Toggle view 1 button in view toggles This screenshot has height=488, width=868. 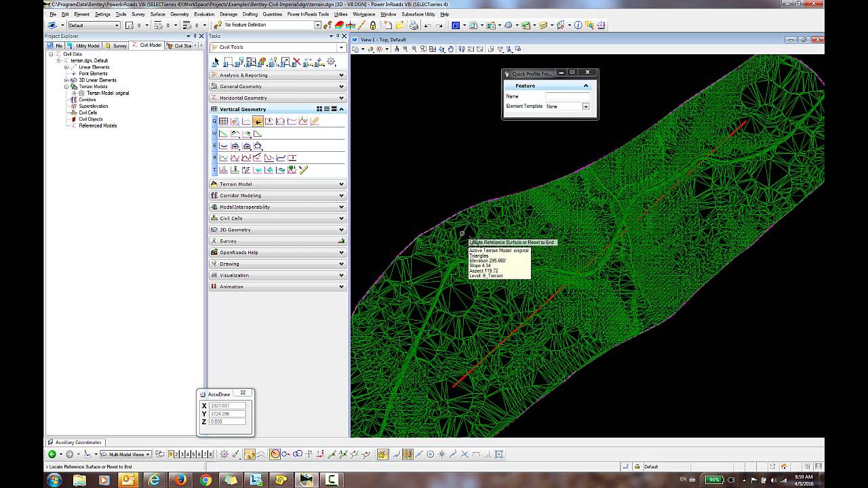click(171, 454)
